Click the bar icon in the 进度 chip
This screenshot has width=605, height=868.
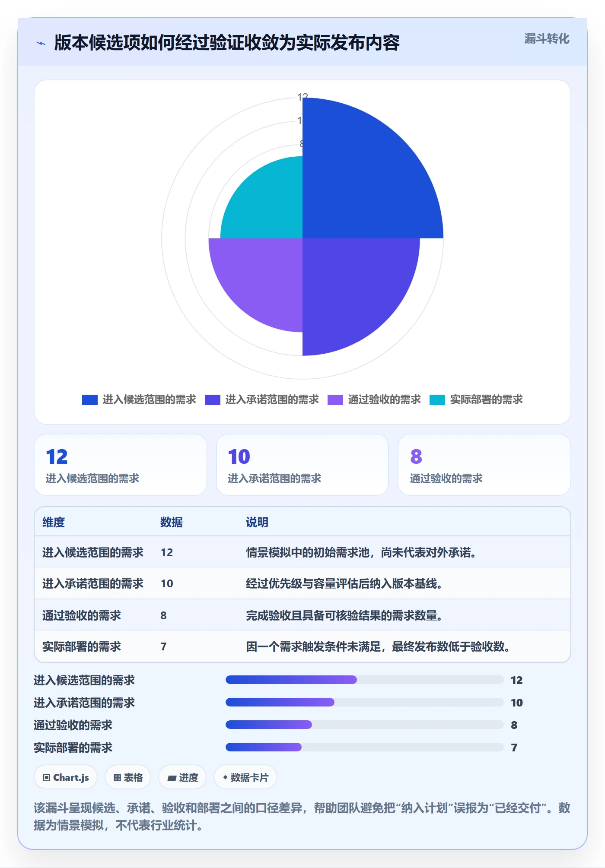(x=172, y=778)
